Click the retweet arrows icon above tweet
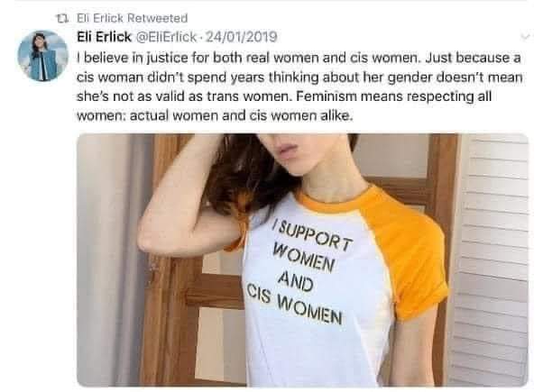The height and width of the screenshot is (392, 543). 62,18
